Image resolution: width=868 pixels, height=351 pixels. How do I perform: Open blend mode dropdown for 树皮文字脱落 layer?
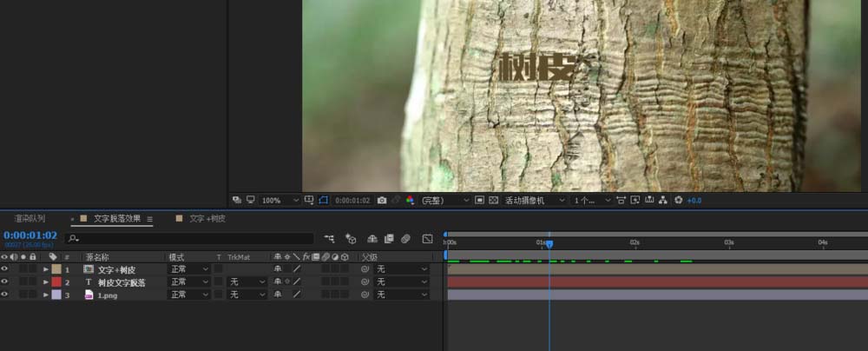tap(188, 281)
